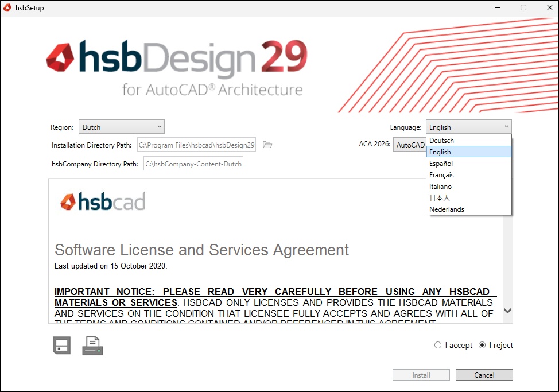Image resolution: width=559 pixels, height=392 pixels.
Task: Select Italiano from the language list
Action: tap(469, 186)
